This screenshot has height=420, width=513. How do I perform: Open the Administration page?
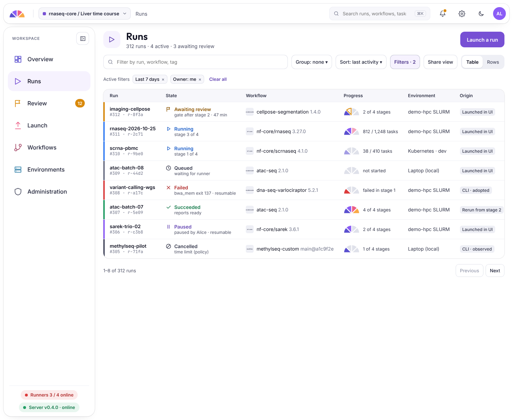[49, 191]
